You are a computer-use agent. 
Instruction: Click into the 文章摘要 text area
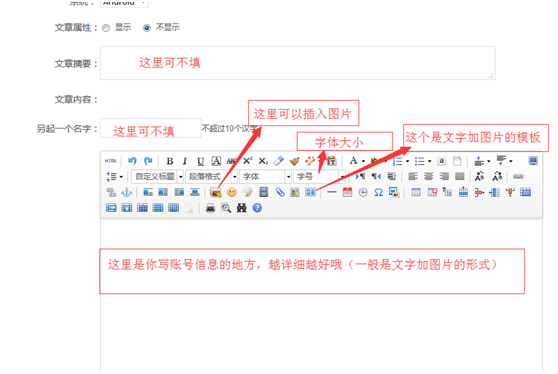click(298, 63)
